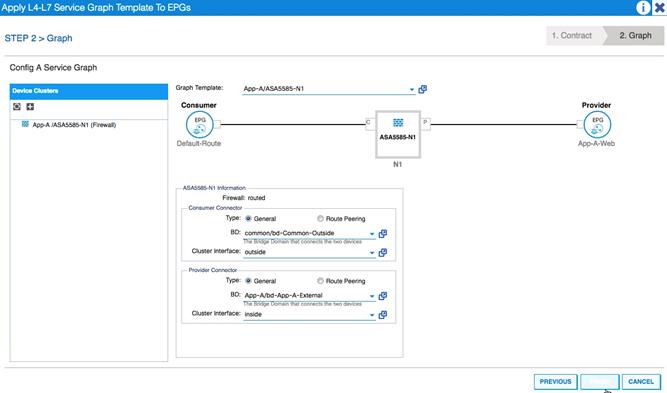The width and height of the screenshot is (667, 393).
Task: Select Route Peering for Consumer Connector
Action: click(320, 219)
